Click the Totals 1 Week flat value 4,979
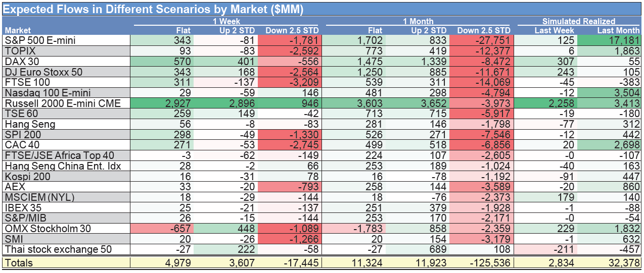The height and width of the screenshot is (273, 644). 177,262
